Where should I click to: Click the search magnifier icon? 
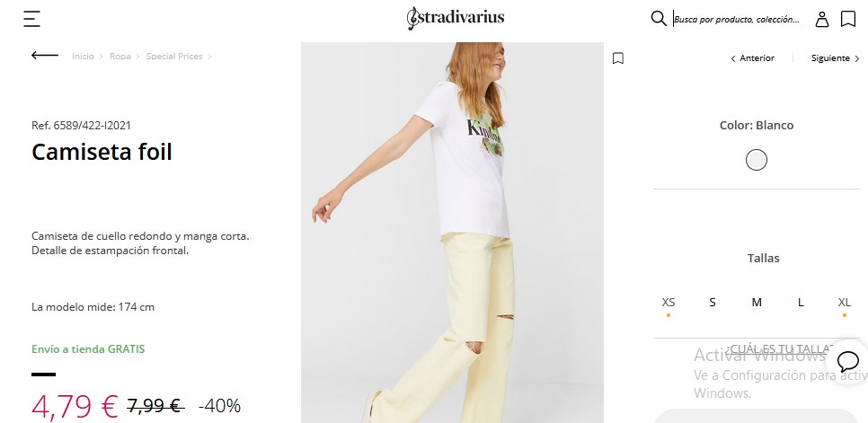click(659, 18)
